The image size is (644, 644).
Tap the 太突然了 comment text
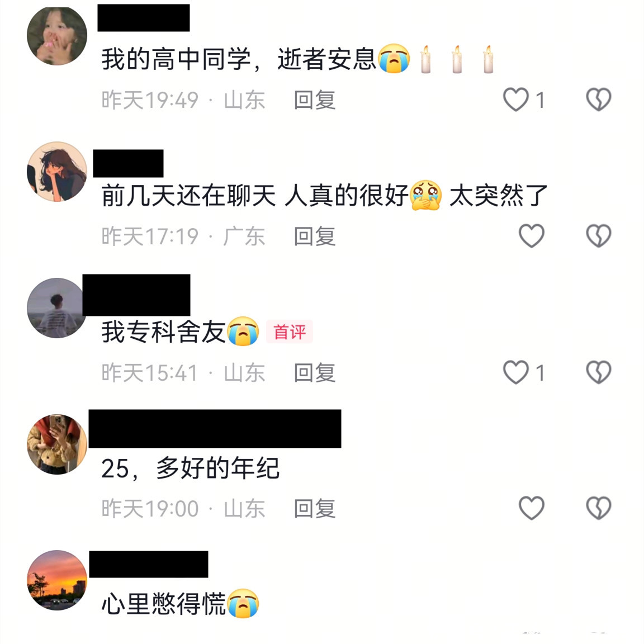(498, 195)
